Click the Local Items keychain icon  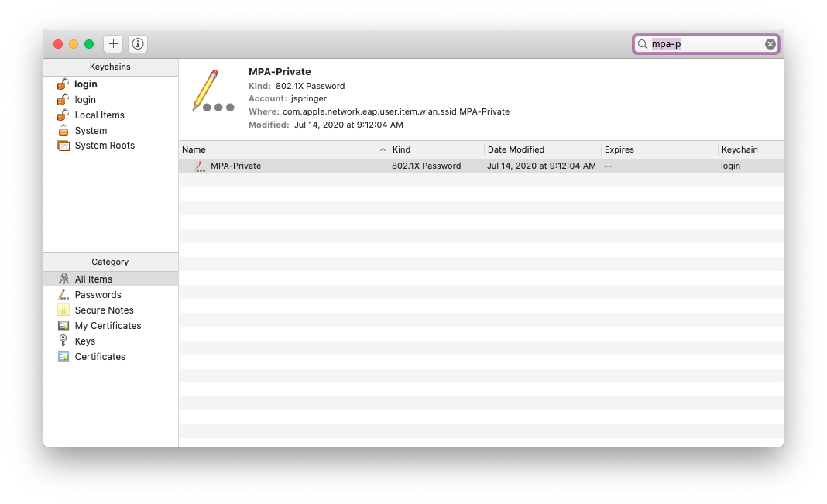click(63, 115)
